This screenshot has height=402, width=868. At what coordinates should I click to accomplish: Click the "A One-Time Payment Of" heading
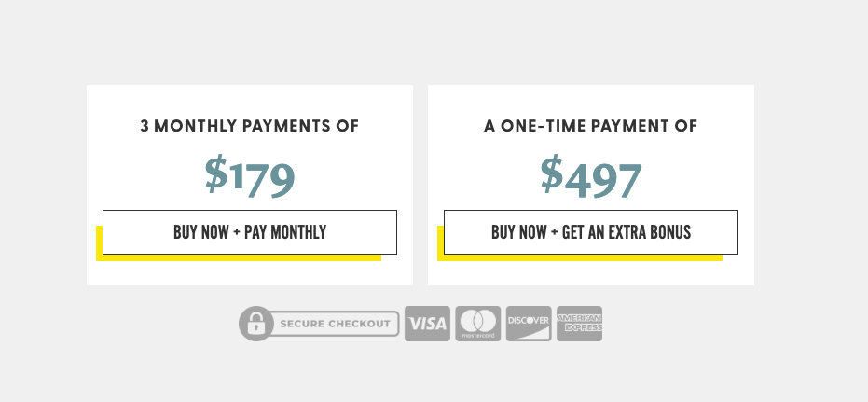(x=590, y=126)
